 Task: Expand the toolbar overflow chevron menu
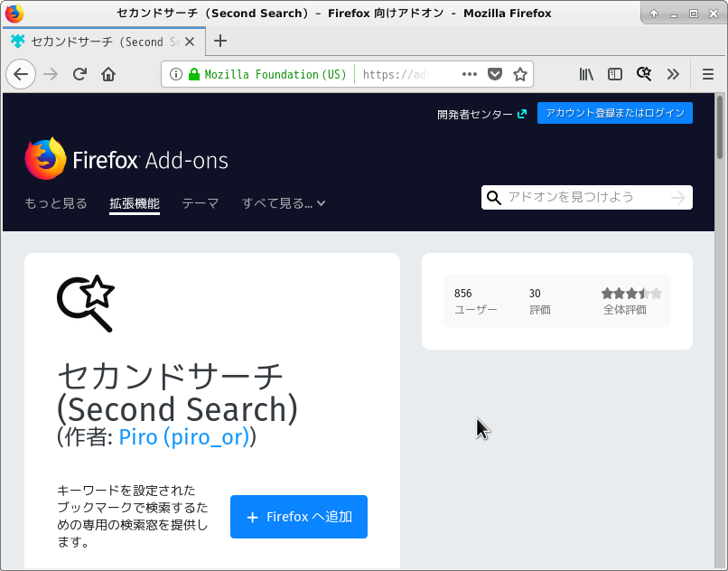(x=674, y=74)
